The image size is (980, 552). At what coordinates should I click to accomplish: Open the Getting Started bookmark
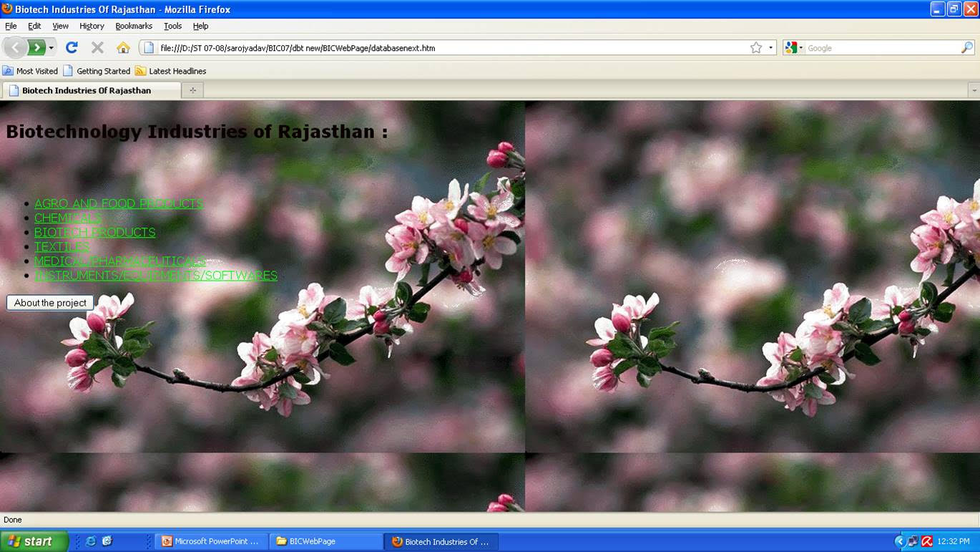tap(97, 71)
